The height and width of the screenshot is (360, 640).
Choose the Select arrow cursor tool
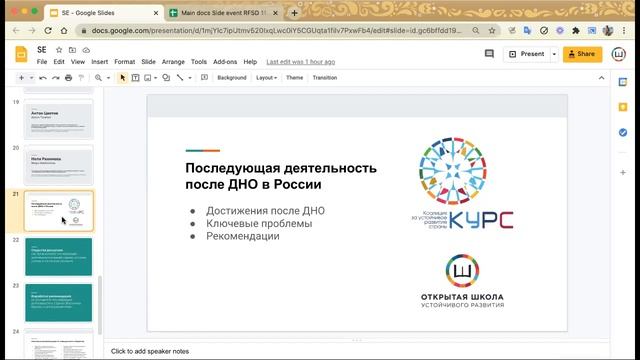[122, 78]
